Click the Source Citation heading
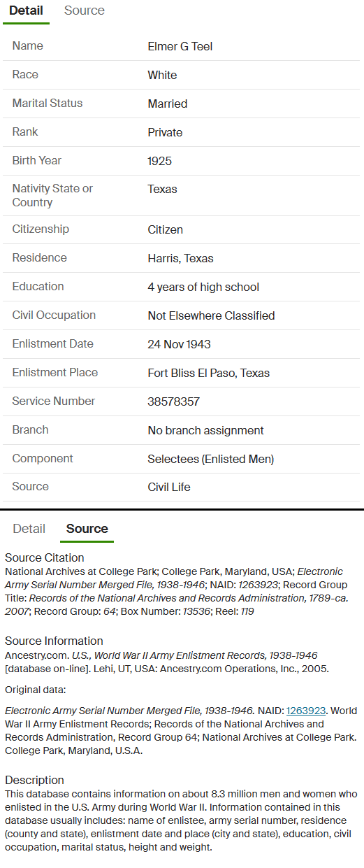 click(x=45, y=557)
